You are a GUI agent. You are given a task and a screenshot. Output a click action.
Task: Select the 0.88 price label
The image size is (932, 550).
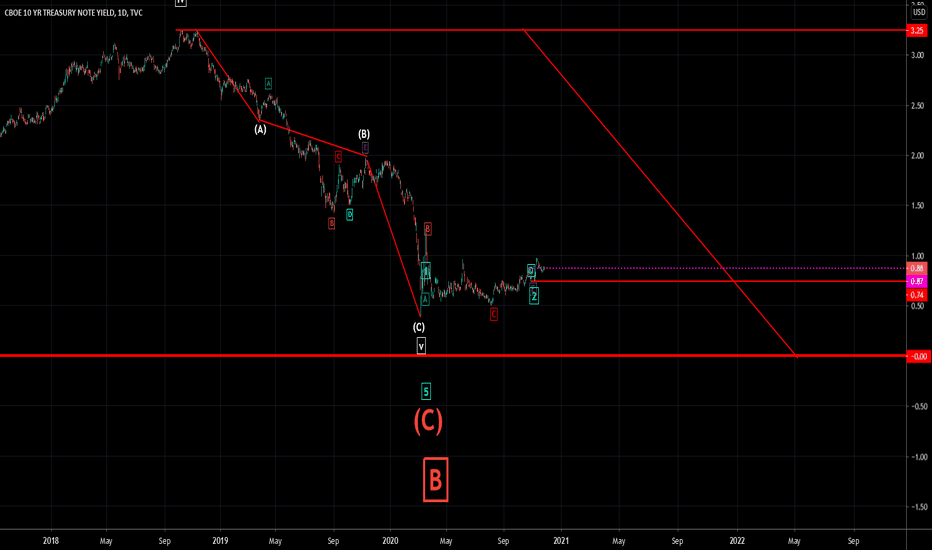pos(917,269)
